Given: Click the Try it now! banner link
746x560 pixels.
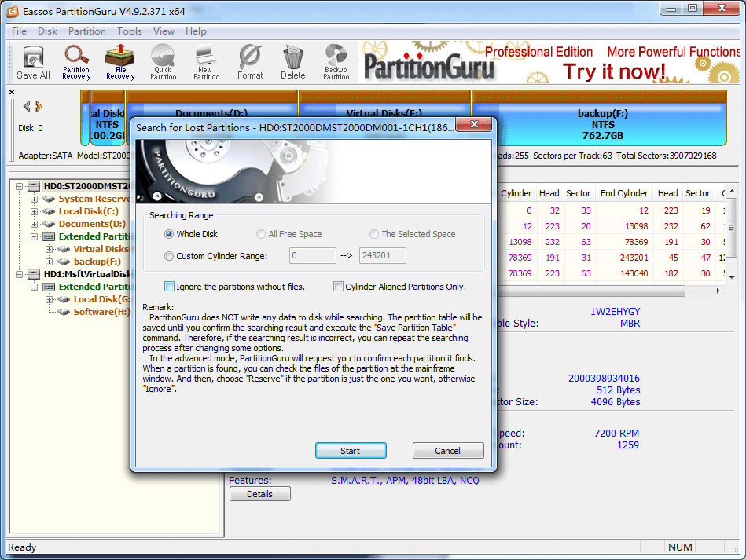Looking at the screenshot, I should 614,71.
